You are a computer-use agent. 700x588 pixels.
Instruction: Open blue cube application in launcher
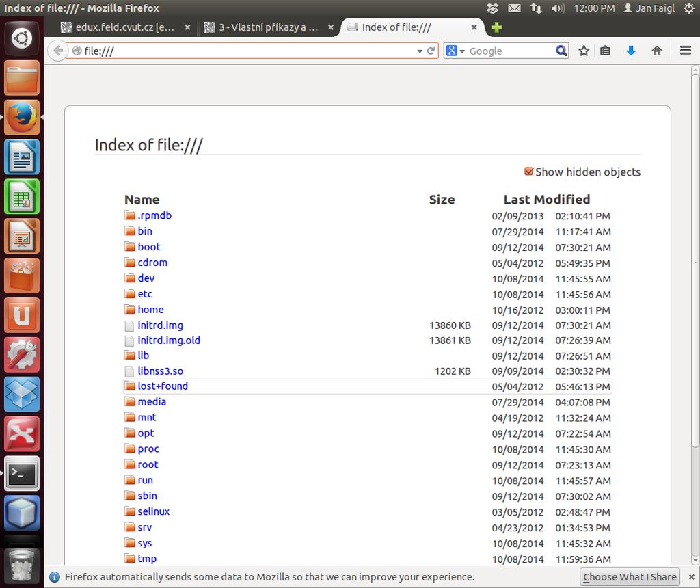tap(21, 513)
